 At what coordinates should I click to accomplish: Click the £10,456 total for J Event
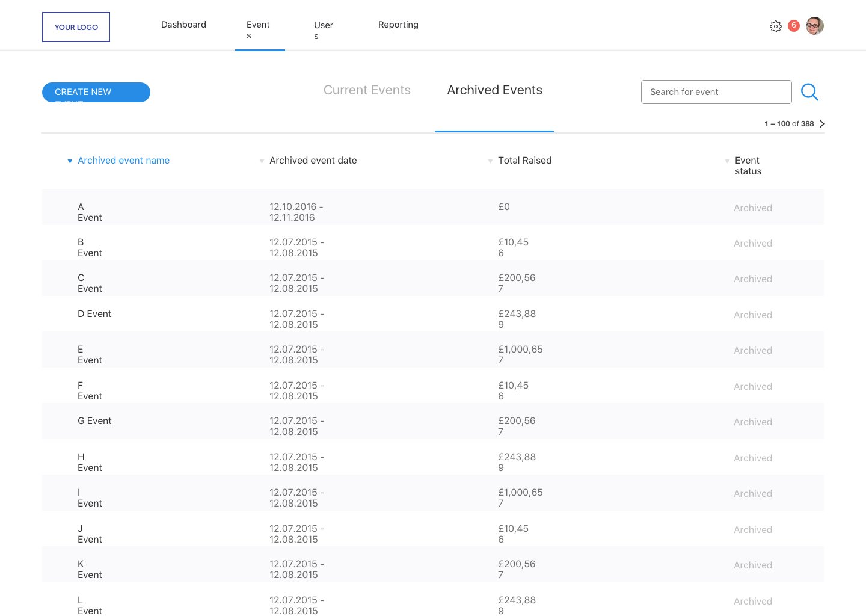tap(513, 534)
